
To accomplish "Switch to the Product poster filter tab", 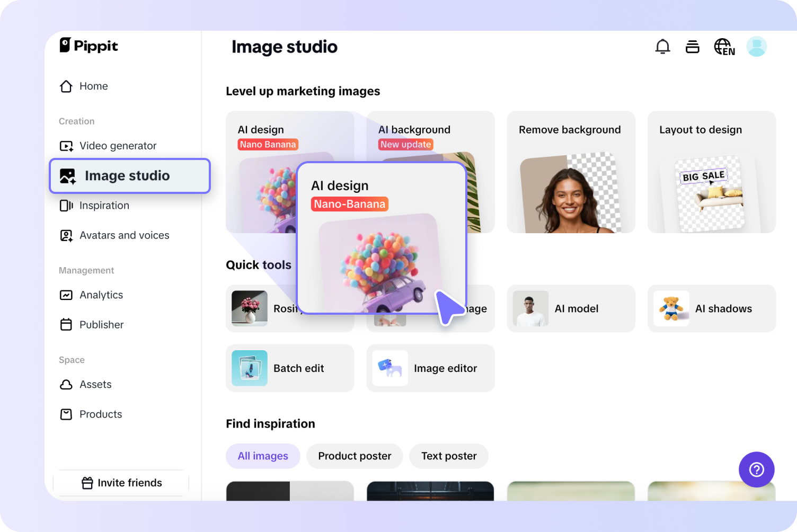I will point(354,456).
